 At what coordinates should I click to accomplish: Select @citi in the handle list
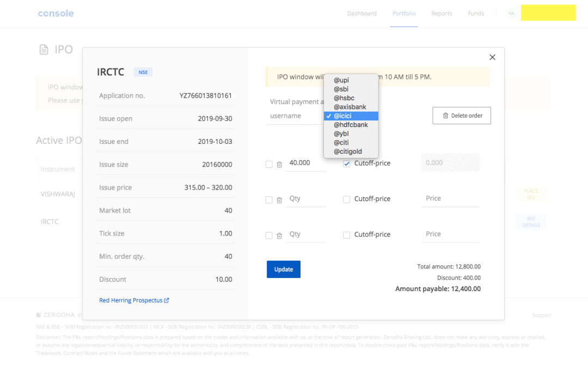pyautogui.click(x=351, y=143)
